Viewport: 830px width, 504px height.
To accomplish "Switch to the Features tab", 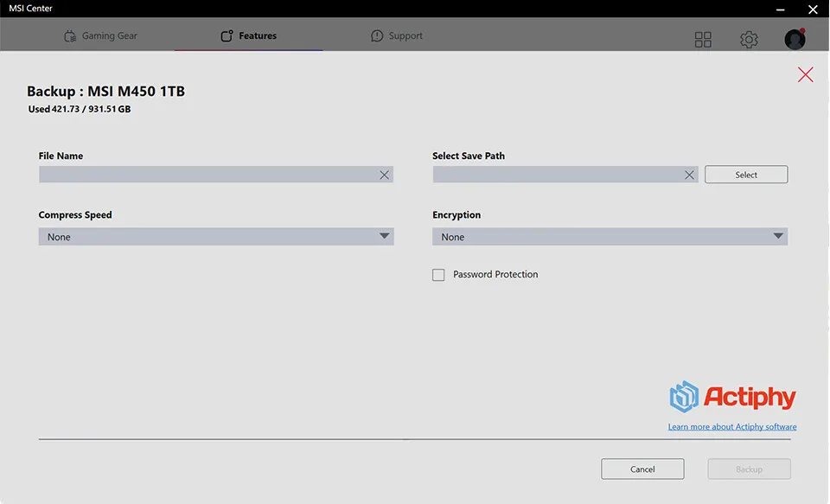I will 249,35.
